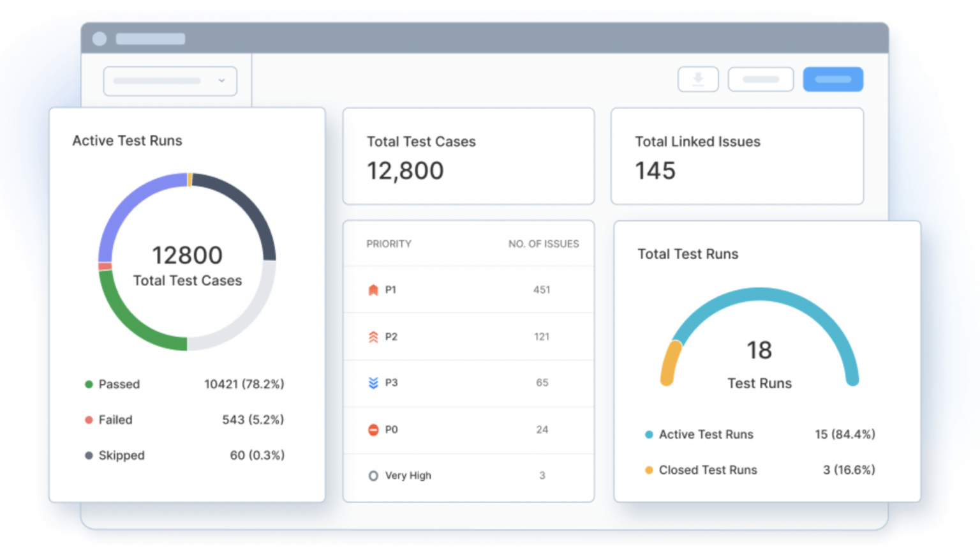The image size is (980, 560).
Task: Click the P0 no-entry priority icon
Action: (373, 429)
